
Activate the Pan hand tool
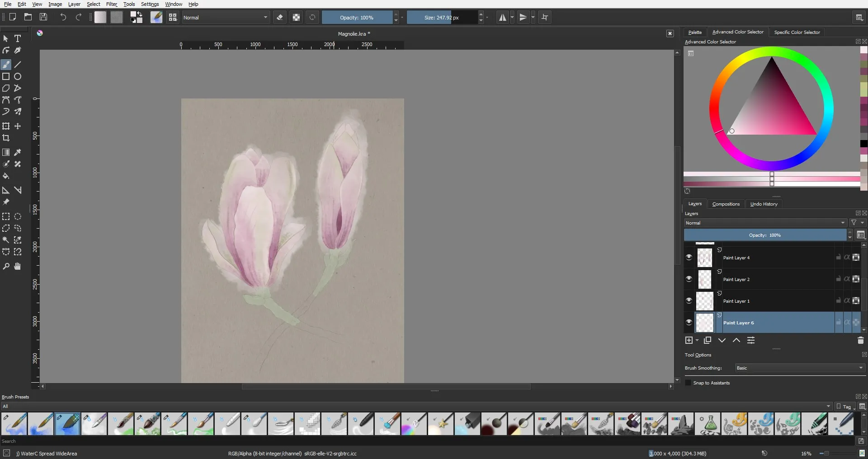click(x=18, y=267)
